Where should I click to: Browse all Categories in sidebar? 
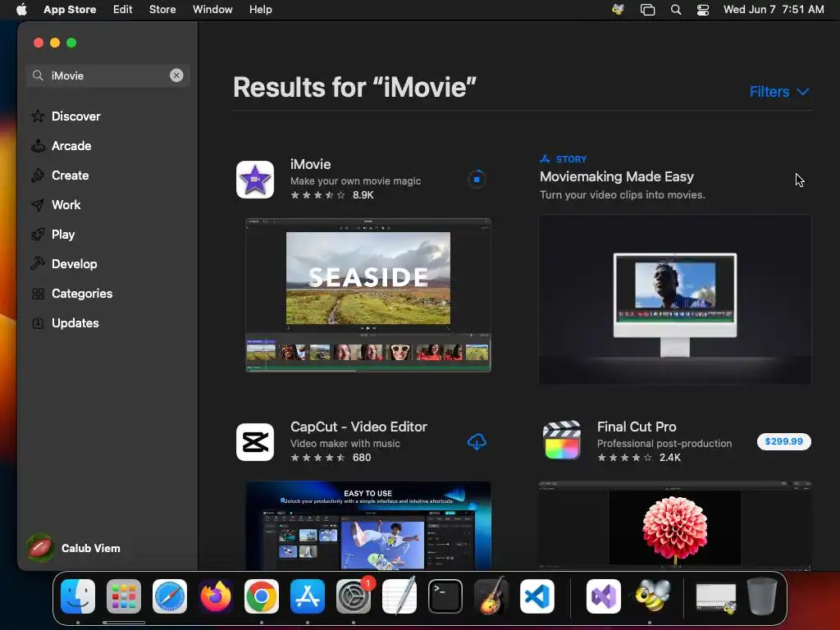tap(81, 293)
